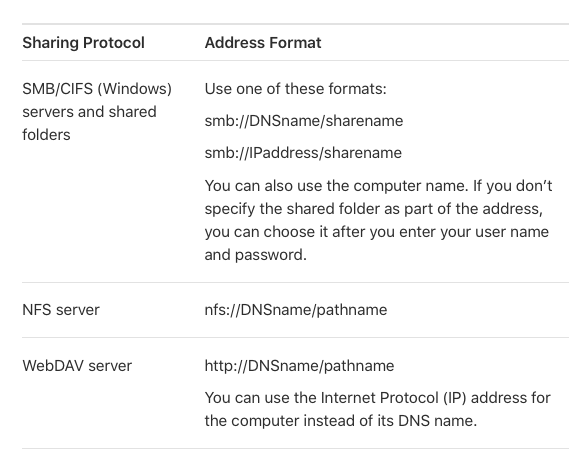The image size is (588, 463).
Task: Click the Sharing Protocol column header
Action: tap(83, 43)
